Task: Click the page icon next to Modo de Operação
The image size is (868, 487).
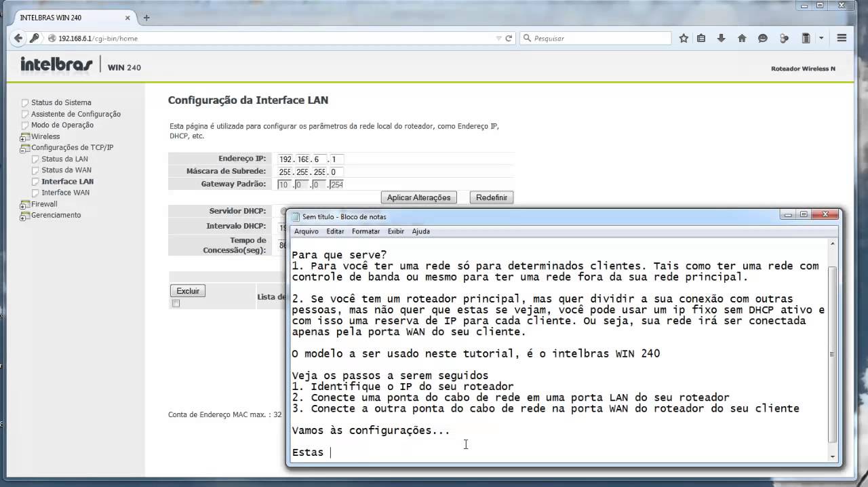Action: 25,125
